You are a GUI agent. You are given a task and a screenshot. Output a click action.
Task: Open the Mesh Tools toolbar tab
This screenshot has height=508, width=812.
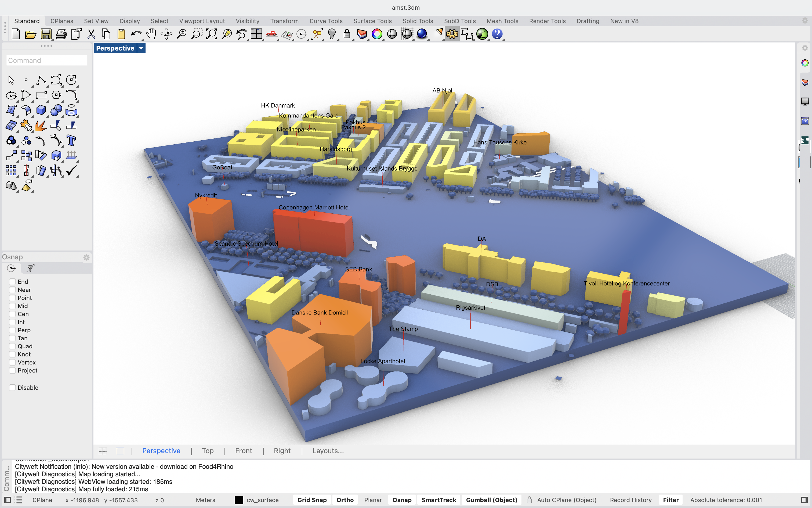pyautogui.click(x=502, y=21)
